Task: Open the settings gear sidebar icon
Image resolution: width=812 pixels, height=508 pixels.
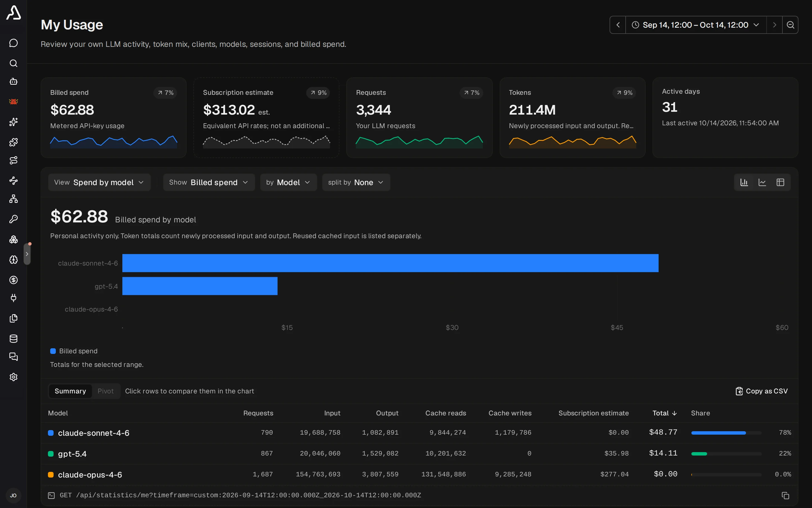Action: pyautogui.click(x=14, y=377)
